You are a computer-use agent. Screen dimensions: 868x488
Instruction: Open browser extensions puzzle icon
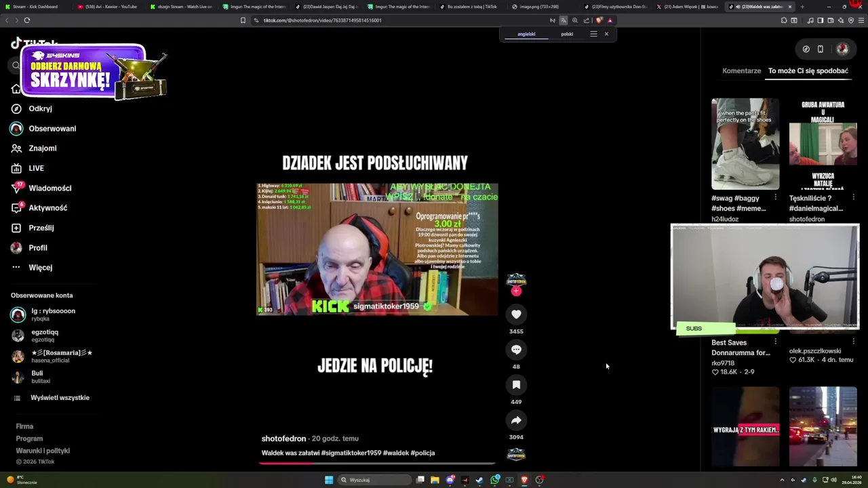(784, 20)
